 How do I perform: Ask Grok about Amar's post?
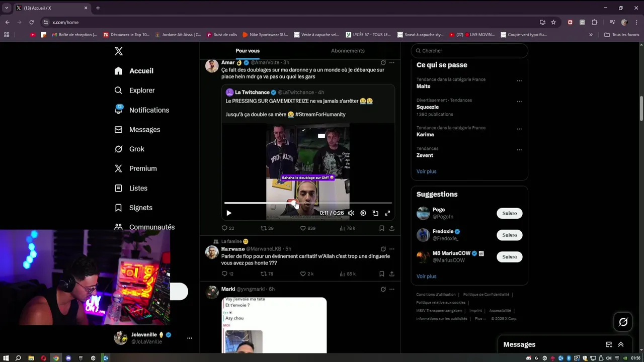tap(383, 63)
